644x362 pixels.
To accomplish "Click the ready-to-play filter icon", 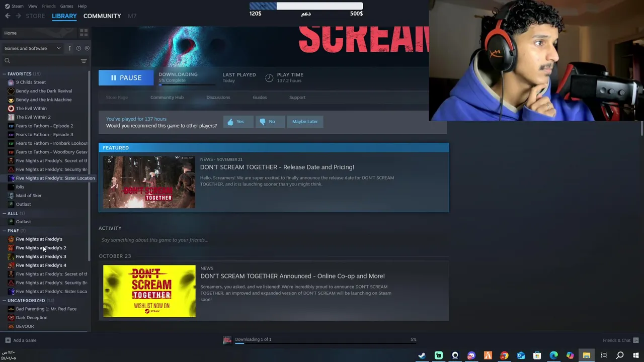I will point(87,48).
